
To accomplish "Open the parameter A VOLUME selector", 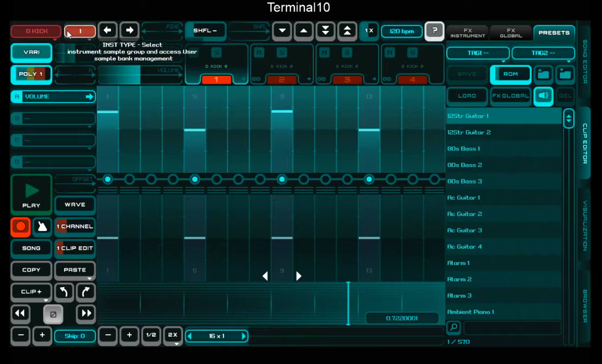I will [x=53, y=97].
